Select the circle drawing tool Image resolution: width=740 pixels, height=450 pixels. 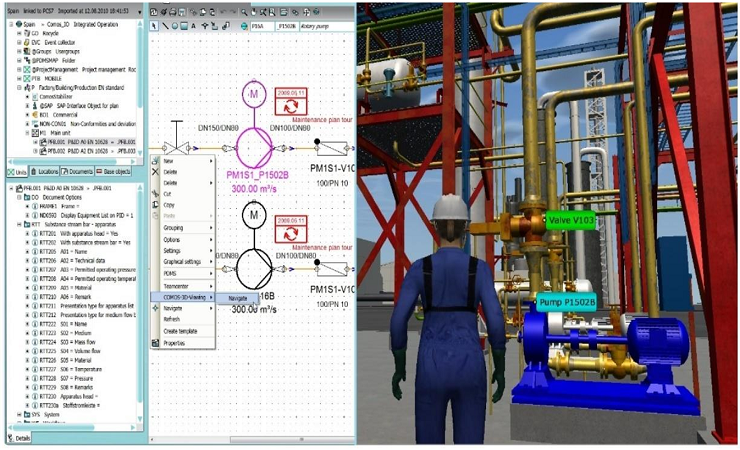point(175,26)
